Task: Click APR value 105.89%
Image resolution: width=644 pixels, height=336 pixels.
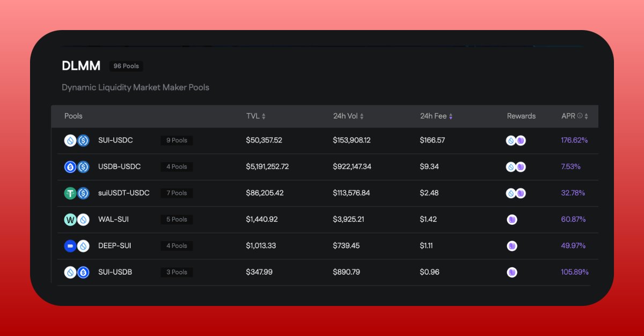Action: point(575,272)
